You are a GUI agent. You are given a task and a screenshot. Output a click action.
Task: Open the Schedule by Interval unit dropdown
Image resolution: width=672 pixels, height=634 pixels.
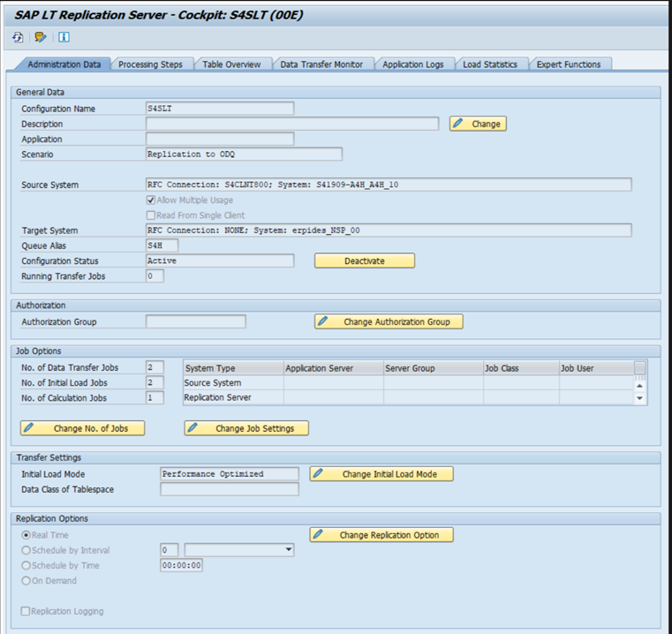(x=289, y=550)
